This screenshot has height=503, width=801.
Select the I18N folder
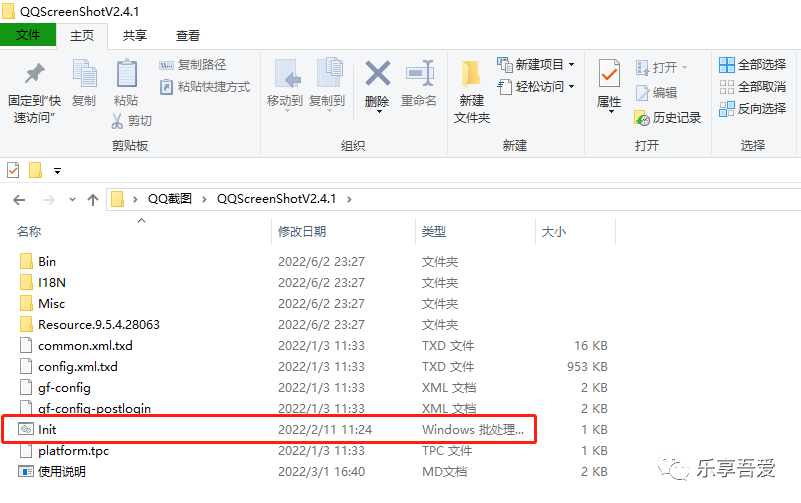tap(52, 282)
